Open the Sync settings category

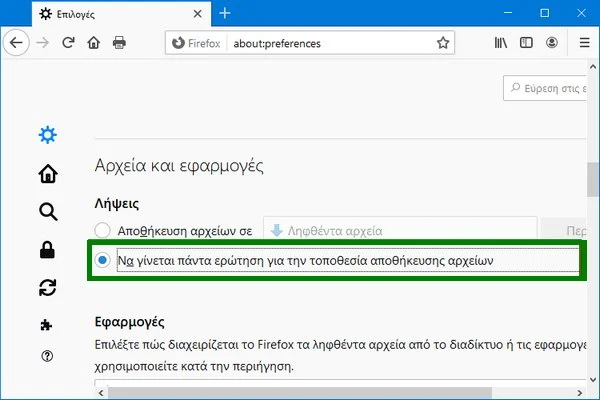47,287
